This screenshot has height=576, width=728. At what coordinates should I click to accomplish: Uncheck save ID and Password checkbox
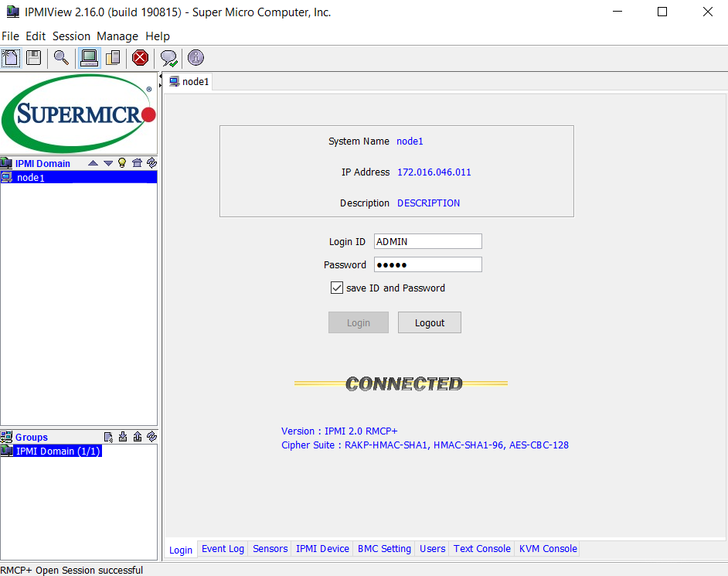[x=337, y=288]
